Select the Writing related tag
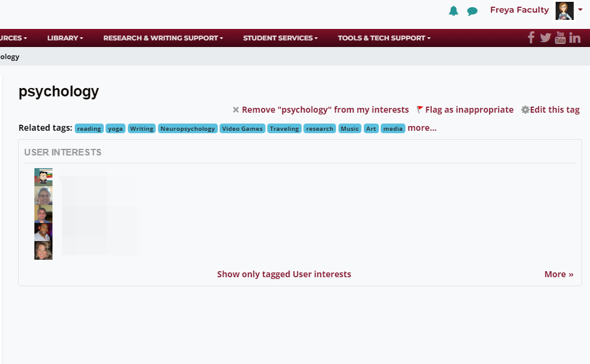The width and height of the screenshot is (590, 364). tap(142, 128)
